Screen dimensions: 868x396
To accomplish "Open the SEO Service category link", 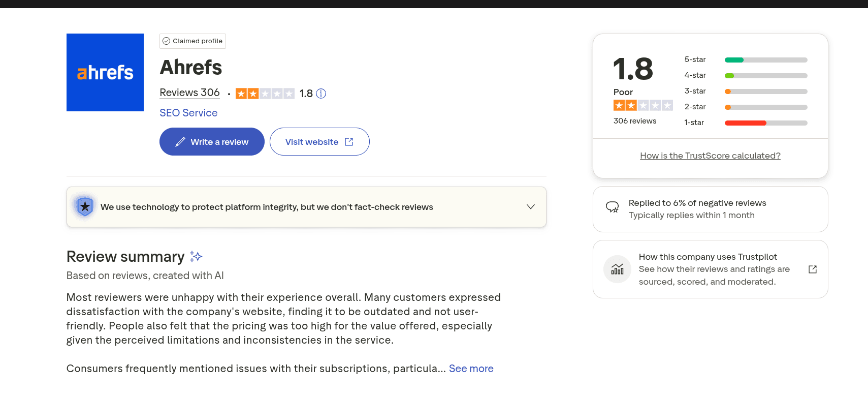I will pos(188,113).
